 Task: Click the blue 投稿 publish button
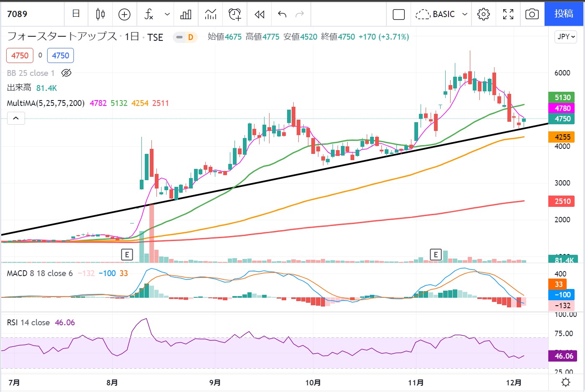click(x=564, y=14)
